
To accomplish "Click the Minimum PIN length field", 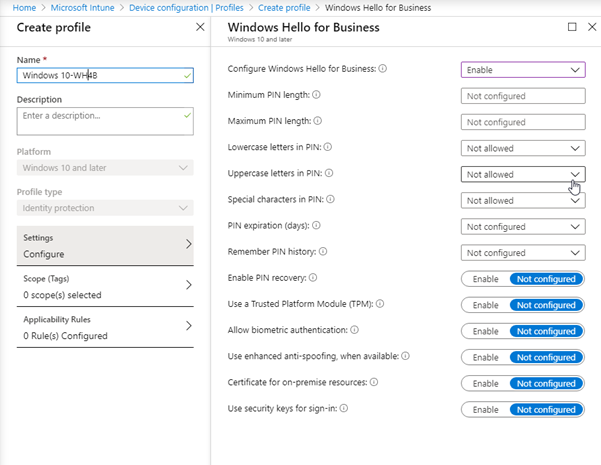I will (x=523, y=96).
